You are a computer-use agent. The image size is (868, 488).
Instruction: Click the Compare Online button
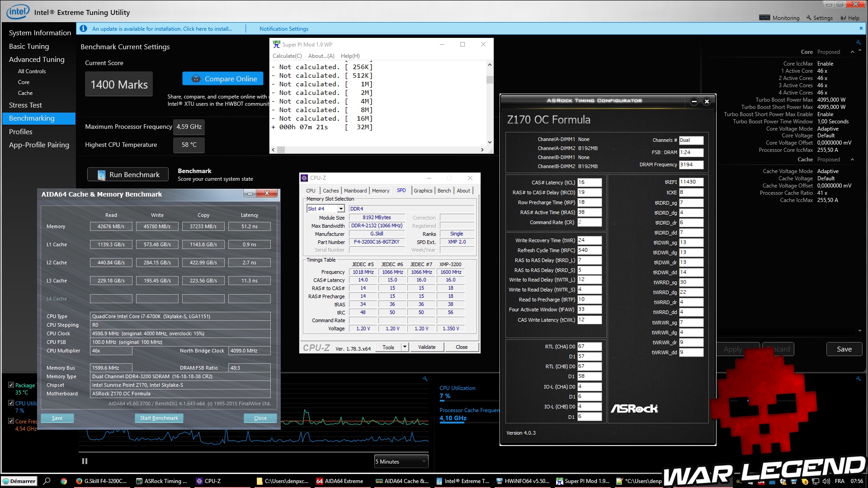pos(223,79)
